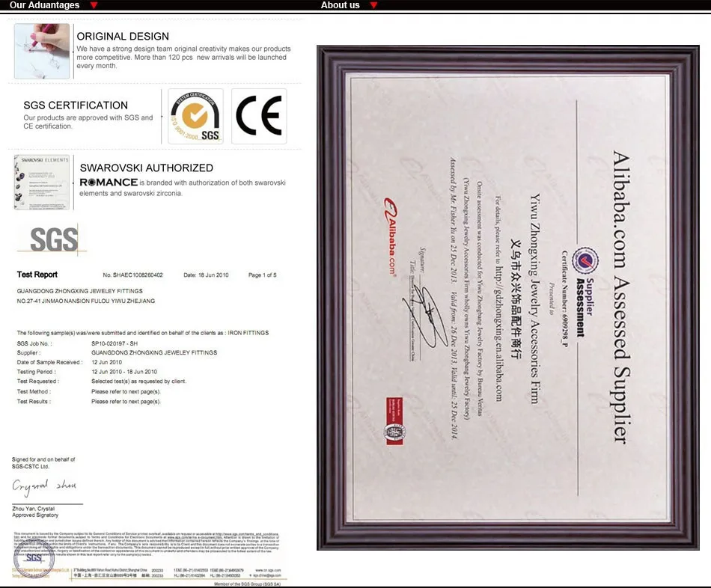Click 'Zhou Yan, Crystal' signatory name
711x588 pixels.
[33, 509]
